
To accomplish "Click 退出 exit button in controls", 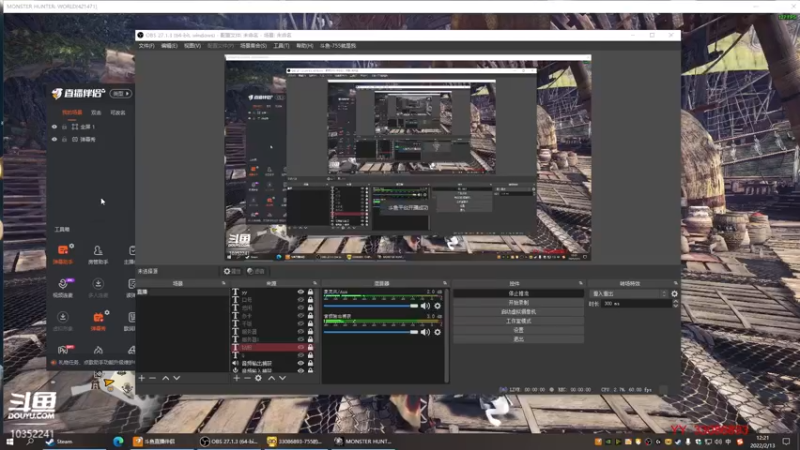I will (518, 339).
